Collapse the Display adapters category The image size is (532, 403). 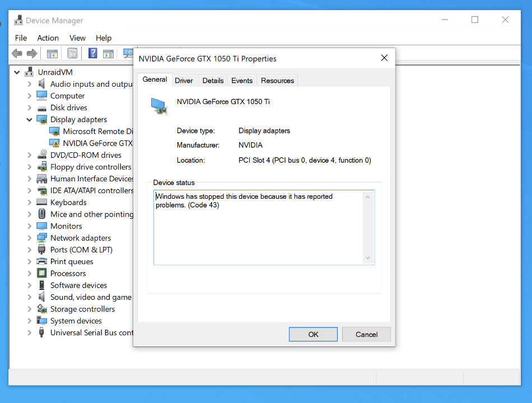point(30,119)
